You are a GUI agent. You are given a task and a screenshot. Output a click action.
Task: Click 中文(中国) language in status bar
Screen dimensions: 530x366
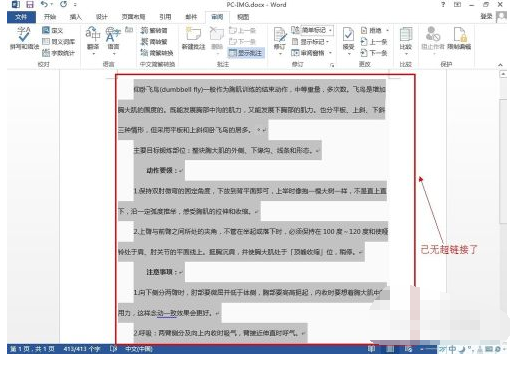click(x=139, y=349)
